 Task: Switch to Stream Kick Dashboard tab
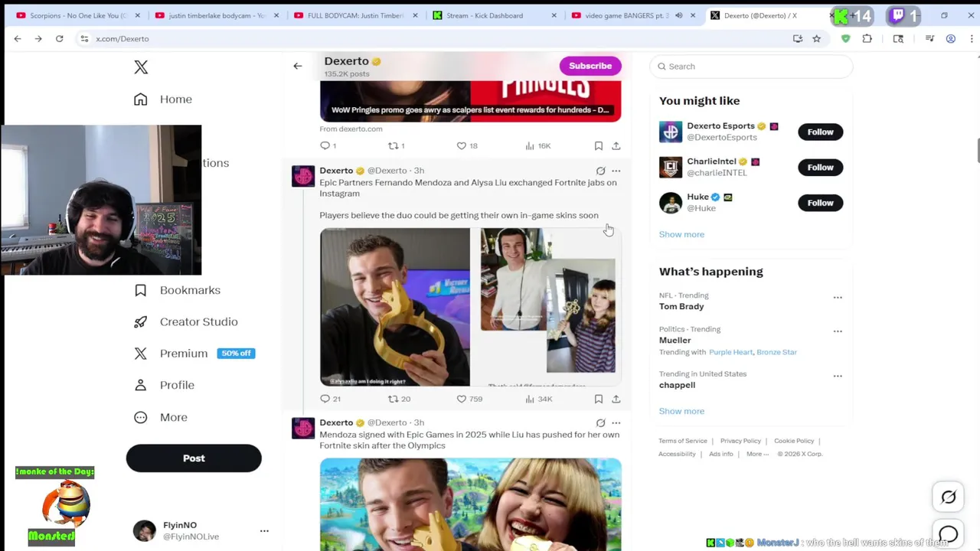click(x=495, y=15)
